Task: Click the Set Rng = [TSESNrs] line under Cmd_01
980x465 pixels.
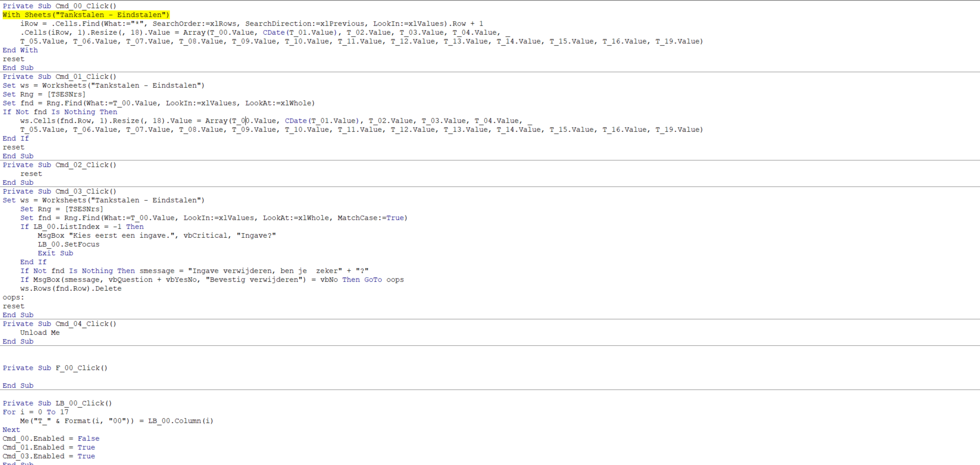Action: pos(44,94)
